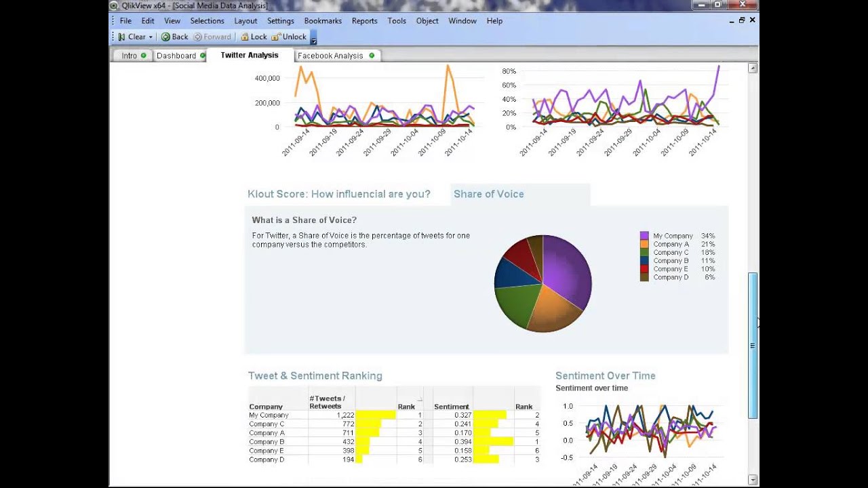Select Company A row in ranking table

pyautogui.click(x=394, y=432)
